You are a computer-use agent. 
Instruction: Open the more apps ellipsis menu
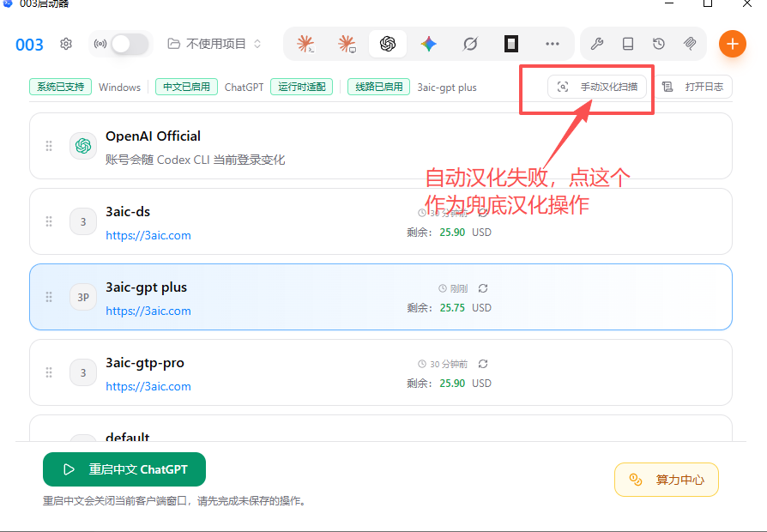[x=553, y=44]
